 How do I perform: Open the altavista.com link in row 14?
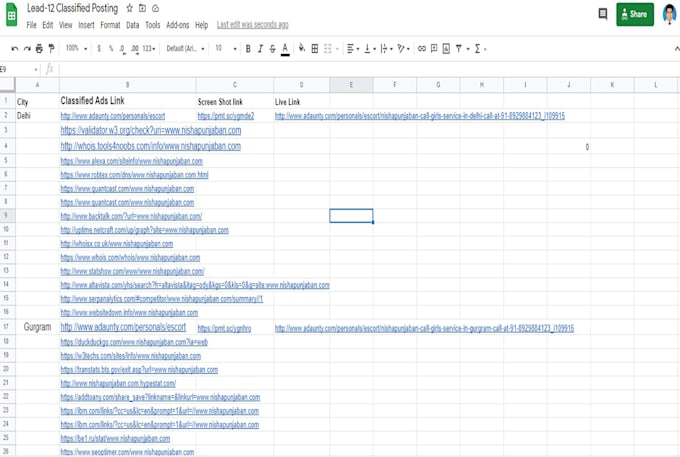(x=195, y=285)
